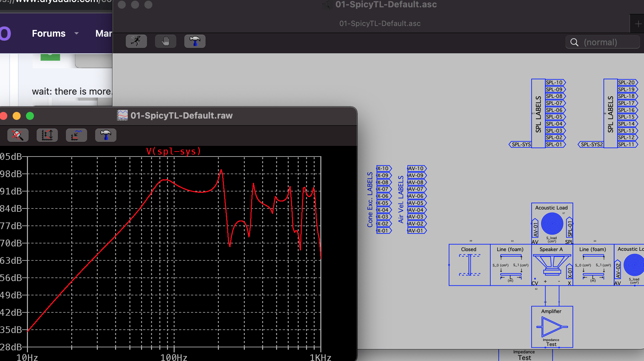
Task: Click the 91dB vertical axis label
Action: (x=11, y=191)
